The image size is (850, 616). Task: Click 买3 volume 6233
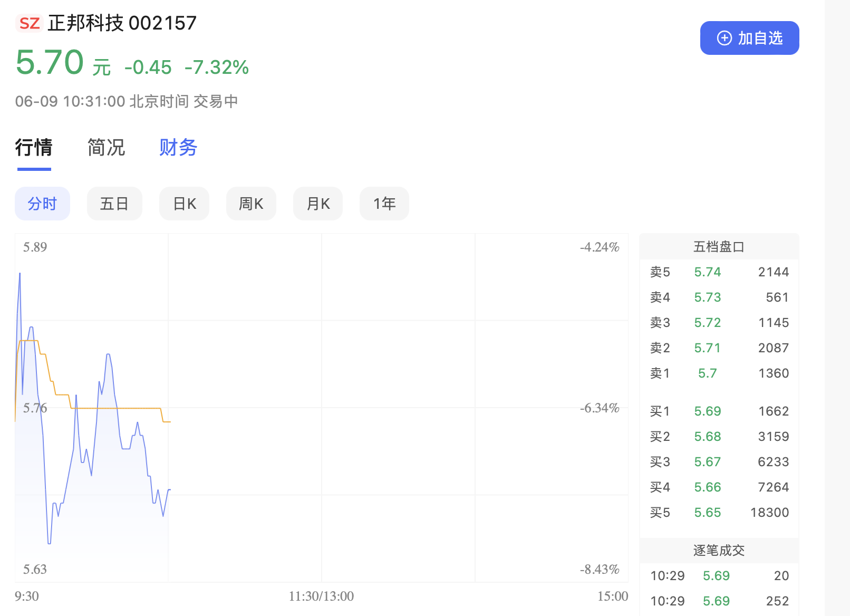[774, 462]
